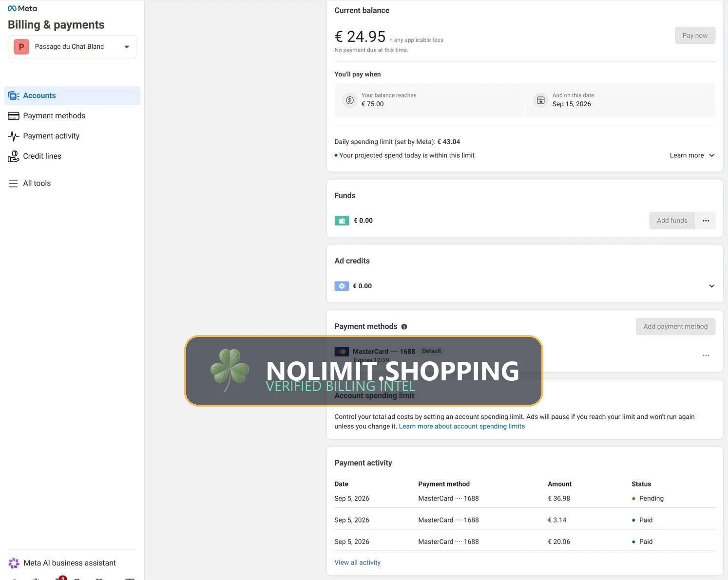728x580 pixels.
Task: Expand the Ad credits section
Action: tap(711, 286)
